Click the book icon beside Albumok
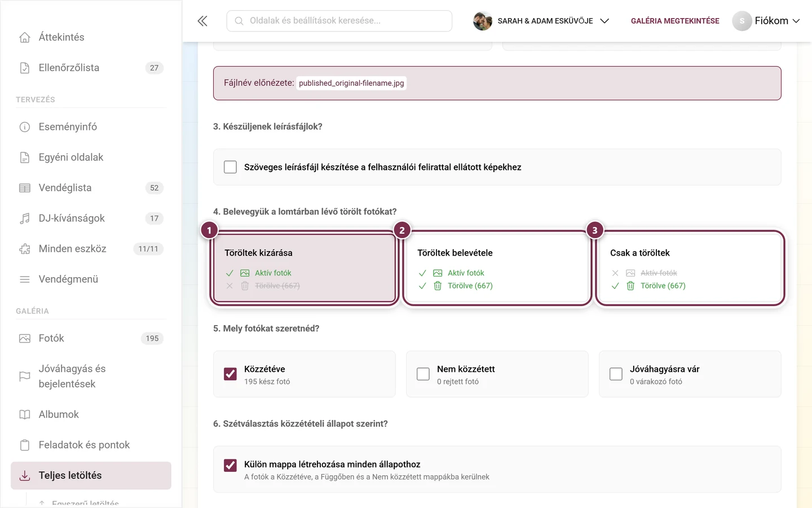The width and height of the screenshot is (812, 508). pyautogui.click(x=25, y=415)
